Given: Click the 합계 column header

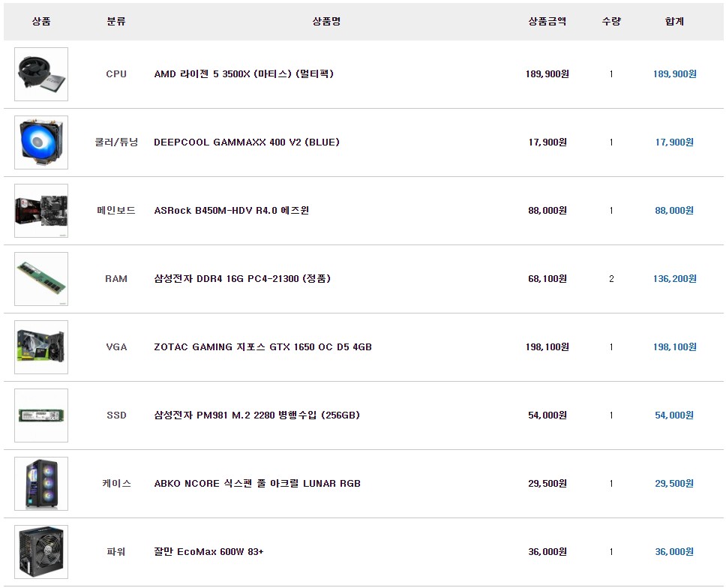Looking at the screenshot, I should point(674,22).
